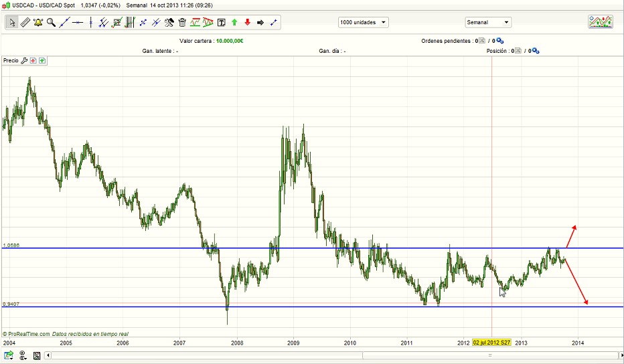This screenshot has width=624, height=364.
Task: Open position gear settings
Action: click(x=536, y=51)
